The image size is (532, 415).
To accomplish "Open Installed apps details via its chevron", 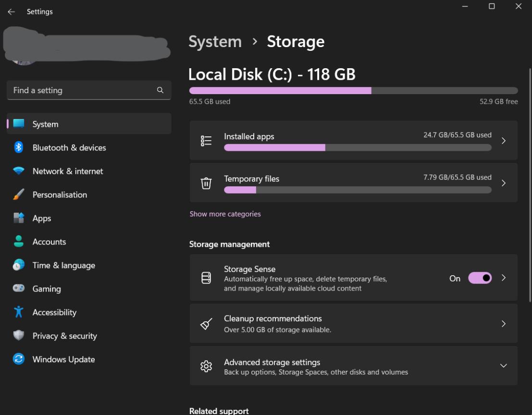I will coord(503,140).
